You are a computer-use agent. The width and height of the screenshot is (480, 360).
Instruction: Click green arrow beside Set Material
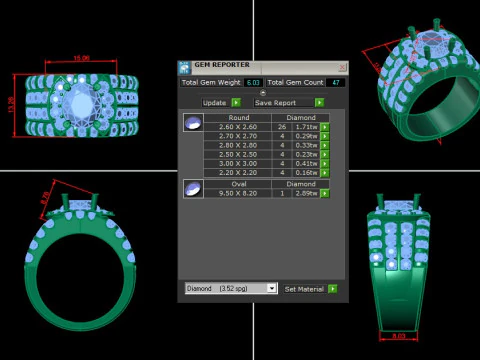coord(332,289)
